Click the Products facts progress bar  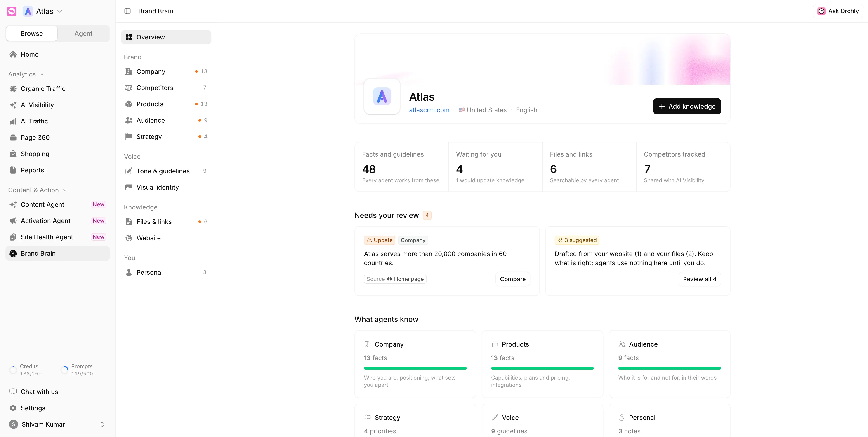(x=542, y=368)
